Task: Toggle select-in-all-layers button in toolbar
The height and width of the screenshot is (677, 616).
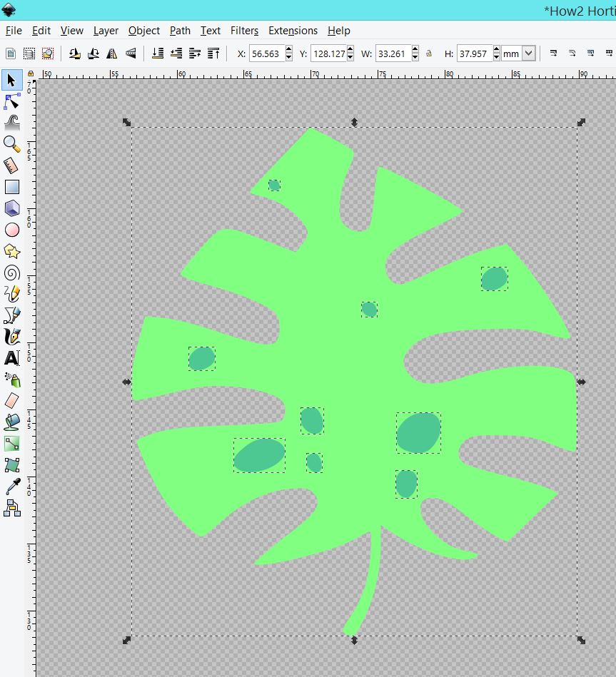Action: tap(29, 54)
